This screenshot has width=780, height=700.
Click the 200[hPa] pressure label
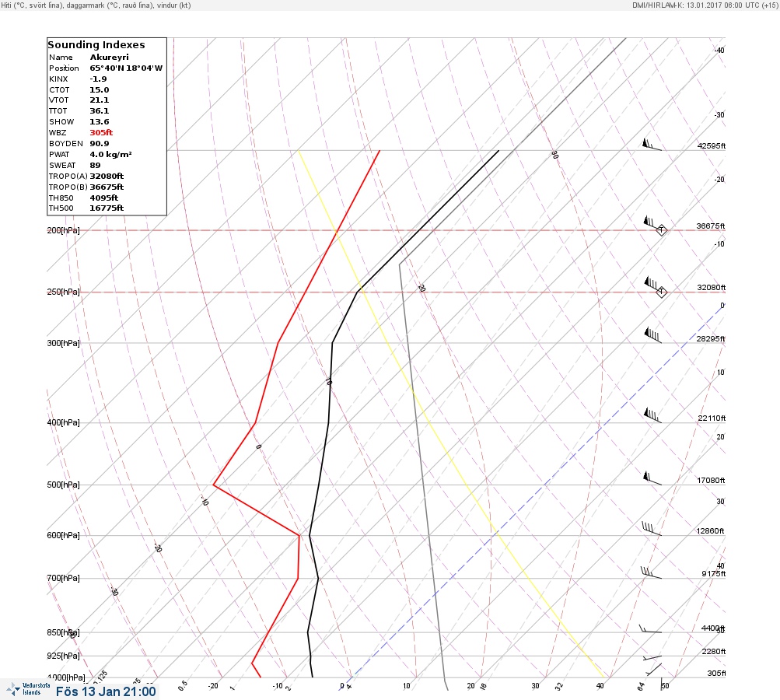(63, 230)
